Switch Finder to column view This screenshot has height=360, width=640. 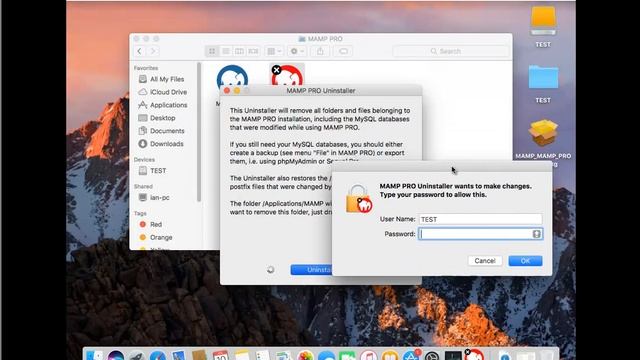pyautogui.click(x=239, y=51)
